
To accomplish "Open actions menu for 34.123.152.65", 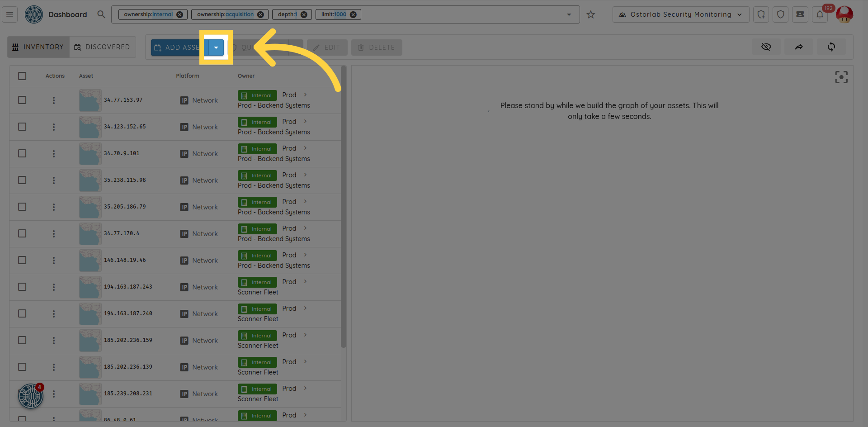I will pos(54,127).
